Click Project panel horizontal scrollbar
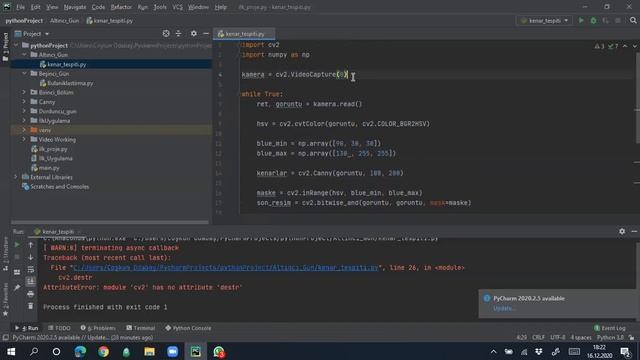The width and height of the screenshot is (640, 360). [110, 222]
